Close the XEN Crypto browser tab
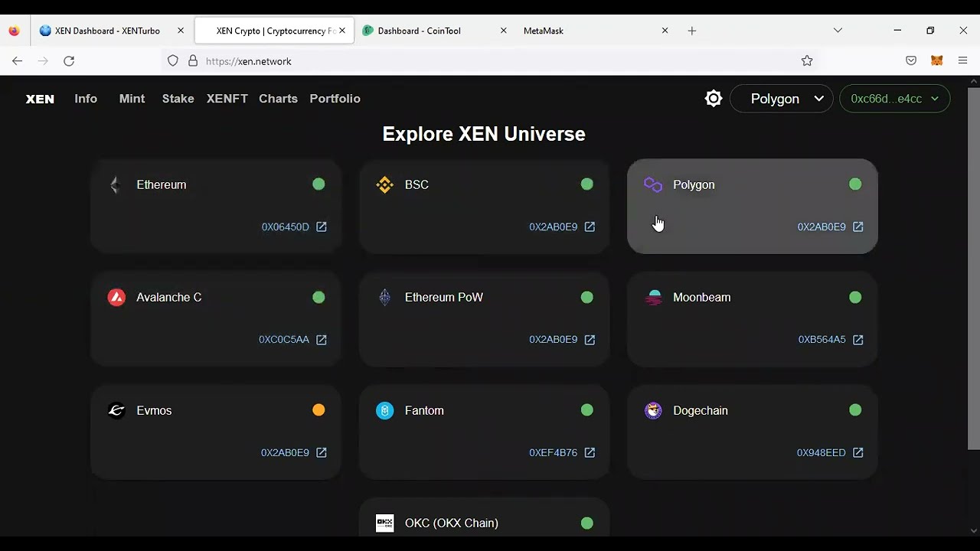This screenshot has width=980, height=551. pyautogui.click(x=342, y=31)
